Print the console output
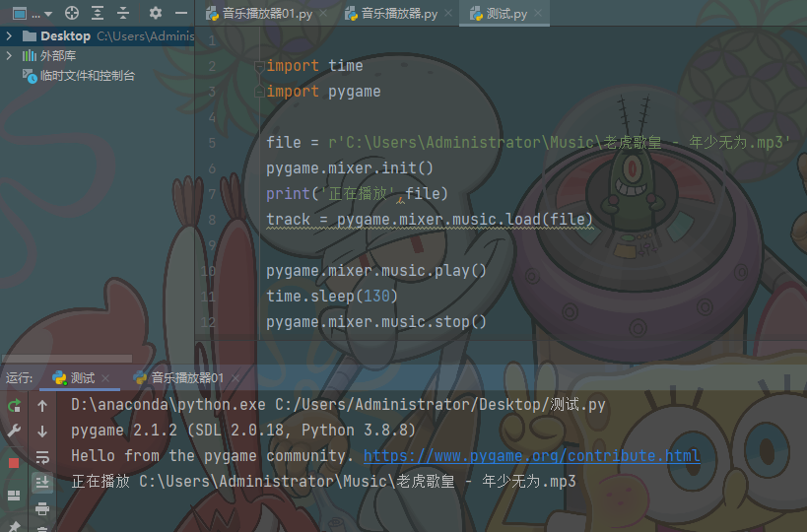Viewport: 807px width, 532px height. click(x=42, y=508)
